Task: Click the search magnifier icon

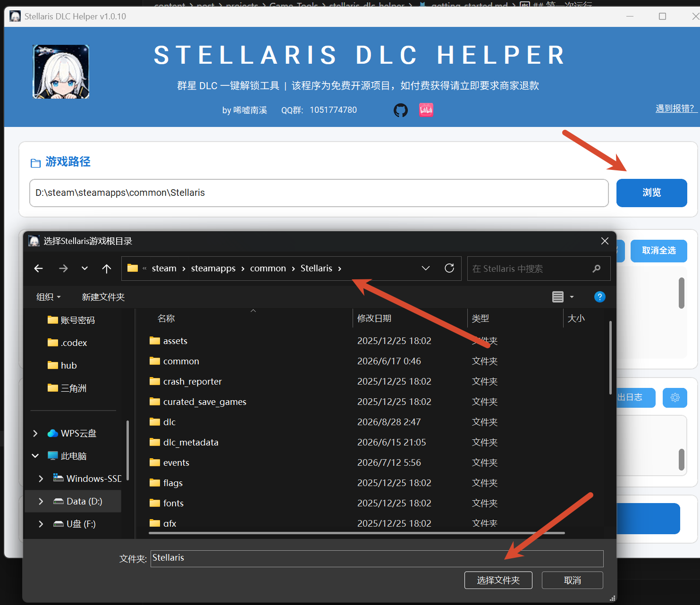Action: coord(597,269)
